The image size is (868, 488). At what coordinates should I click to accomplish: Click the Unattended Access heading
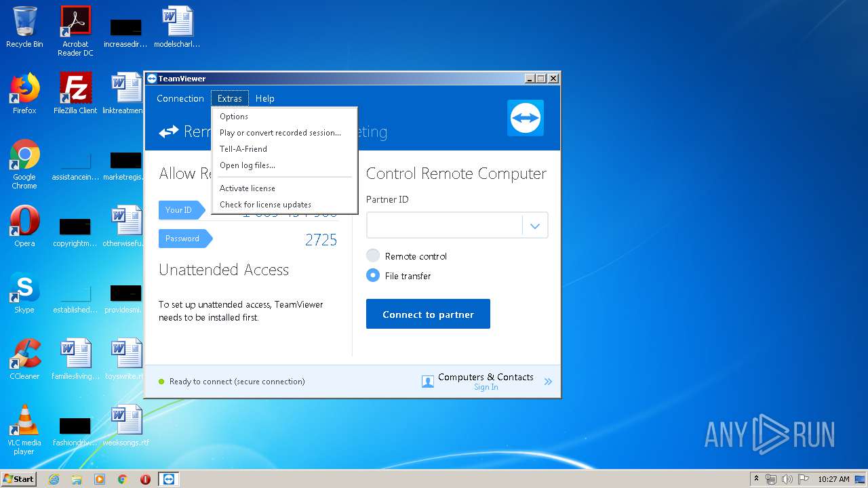[224, 270]
